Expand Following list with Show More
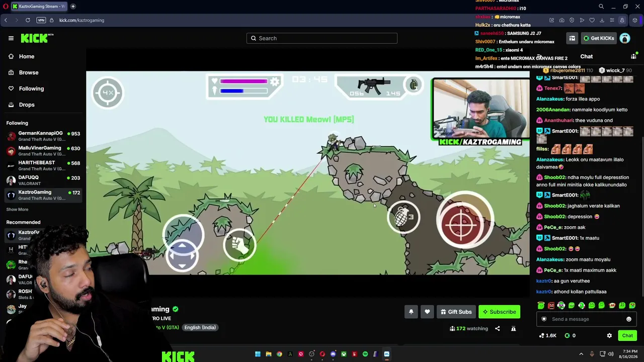This screenshot has width=644, height=362. [x=17, y=209]
